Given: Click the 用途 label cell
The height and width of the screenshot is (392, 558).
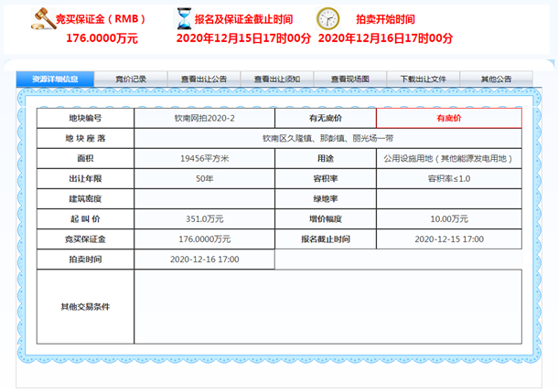Looking at the screenshot, I should click(326, 158).
